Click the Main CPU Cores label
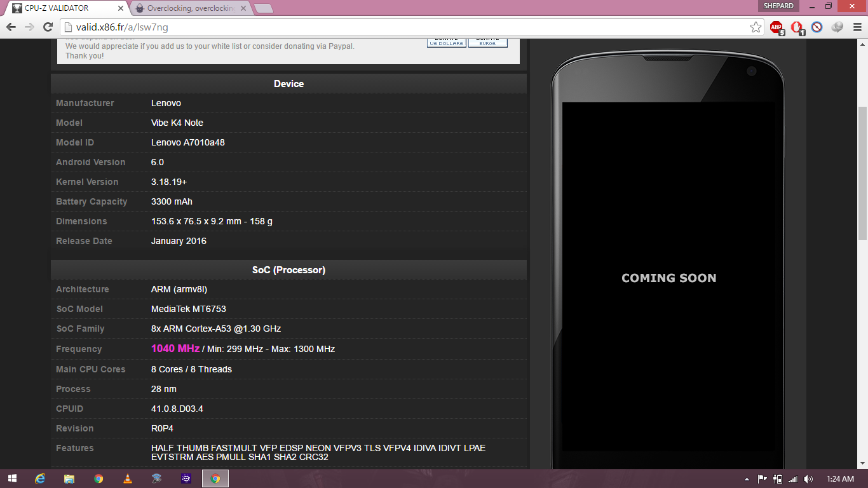Image resolution: width=868 pixels, height=488 pixels. coord(91,369)
